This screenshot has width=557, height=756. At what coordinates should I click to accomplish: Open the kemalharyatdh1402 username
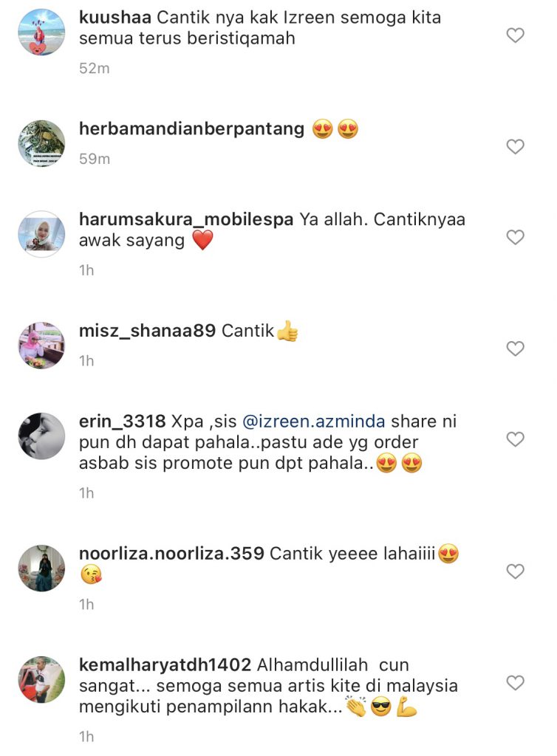[x=165, y=665]
